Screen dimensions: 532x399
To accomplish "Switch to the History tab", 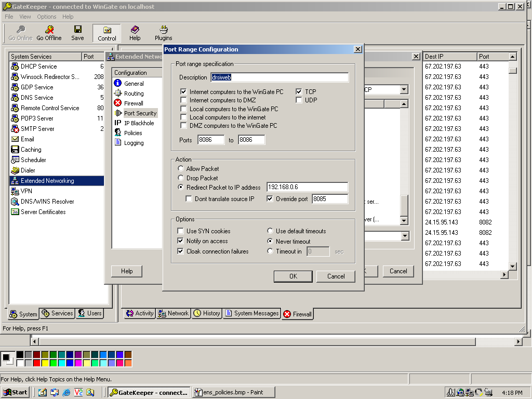I will tap(207, 313).
